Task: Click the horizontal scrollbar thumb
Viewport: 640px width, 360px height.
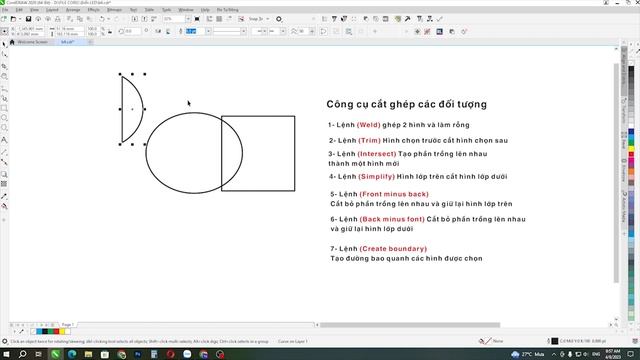Action: [x=410, y=325]
